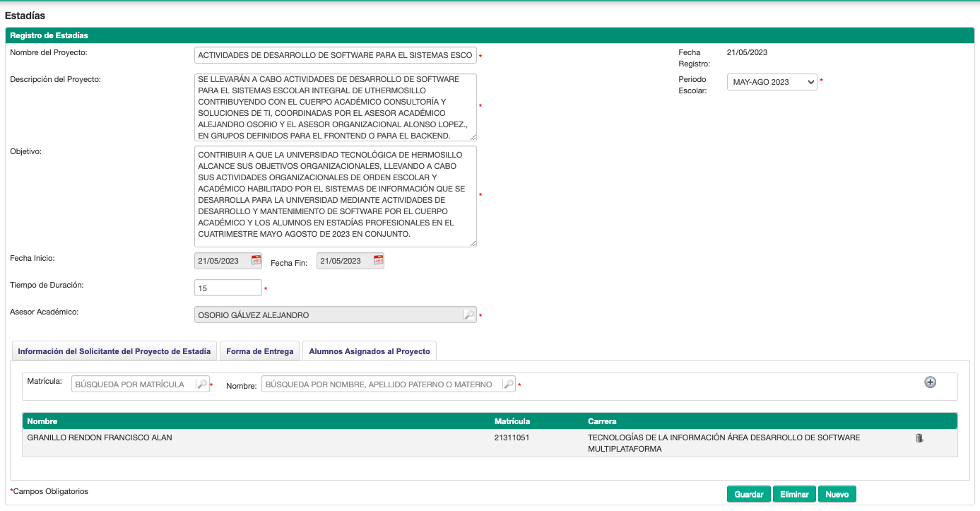Open the Fecha Inicio calendar picker
Viewport: 980px width, 511px height.
coord(256,260)
